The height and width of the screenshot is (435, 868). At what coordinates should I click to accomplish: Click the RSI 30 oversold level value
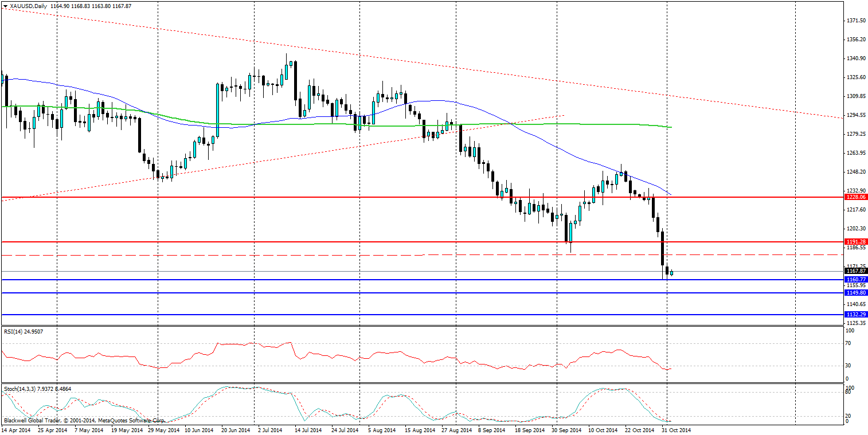coord(850,366)
